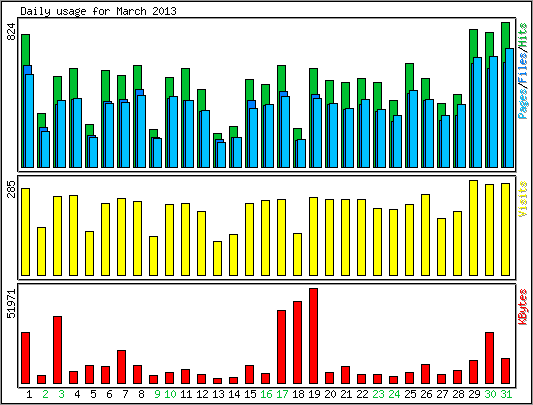Click green day label '10' on the x-axis
The height and width of the screenshot is (405, 533).
tap(170, 394)
